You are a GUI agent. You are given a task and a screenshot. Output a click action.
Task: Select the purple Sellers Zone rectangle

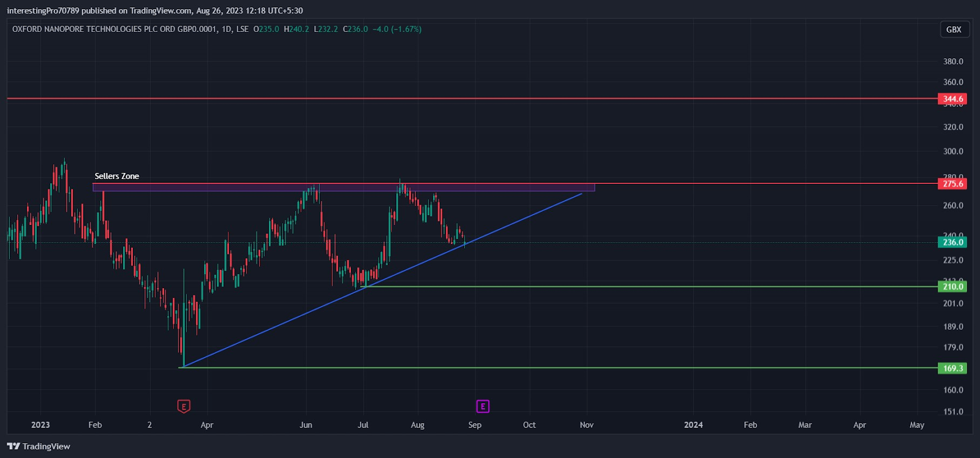point(344,187)
